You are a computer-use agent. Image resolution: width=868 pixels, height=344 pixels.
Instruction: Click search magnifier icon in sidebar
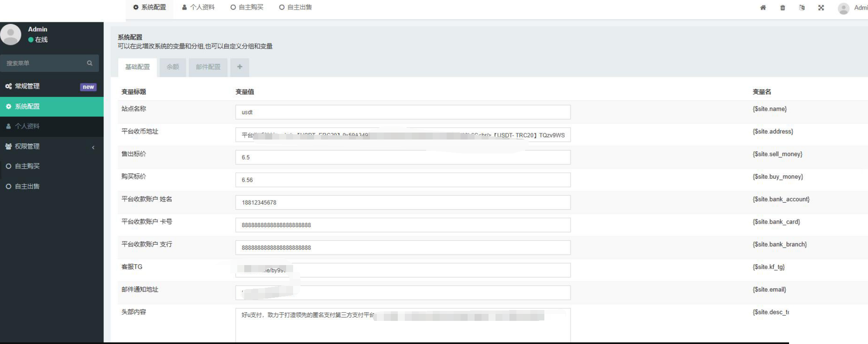click(89, 63)
